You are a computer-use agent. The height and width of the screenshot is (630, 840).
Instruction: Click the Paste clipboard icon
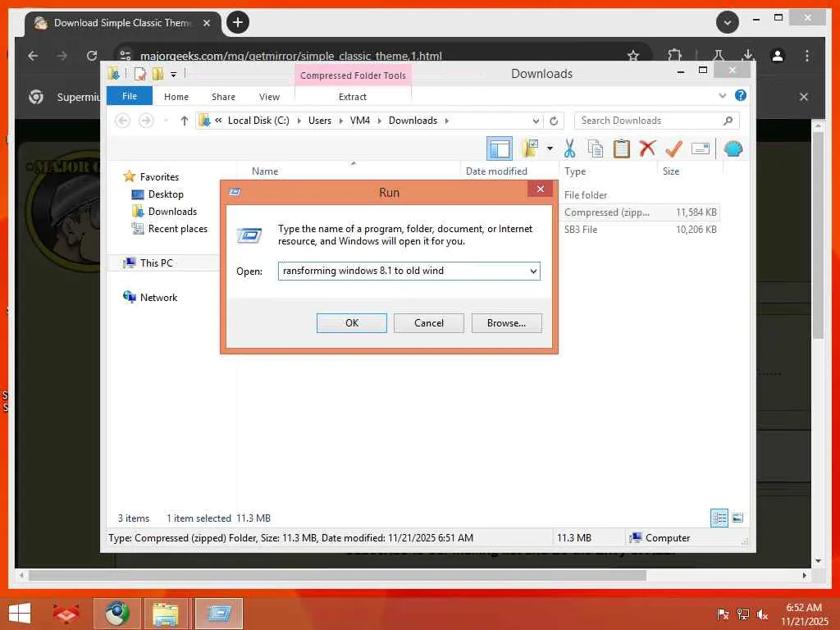point(622,148)
